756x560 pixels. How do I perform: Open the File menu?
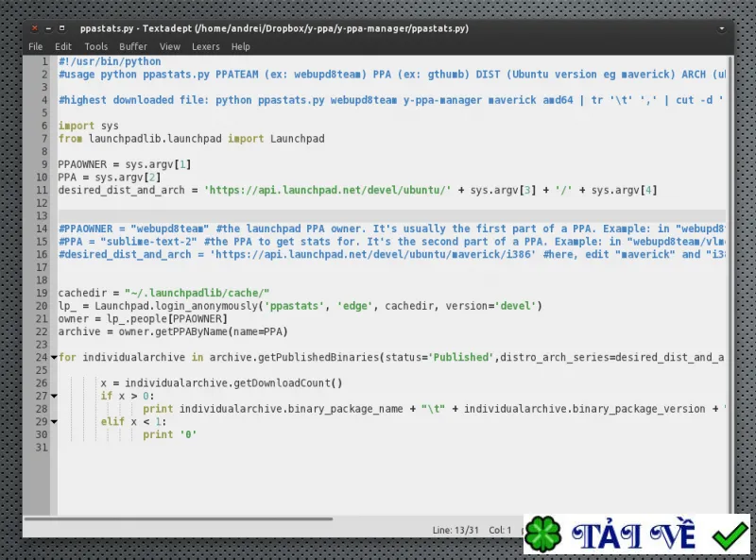tap(35, 47)
